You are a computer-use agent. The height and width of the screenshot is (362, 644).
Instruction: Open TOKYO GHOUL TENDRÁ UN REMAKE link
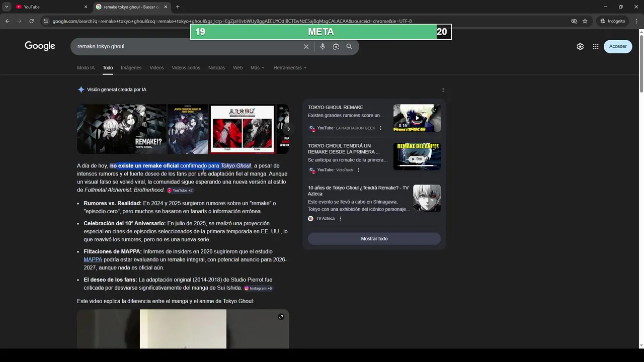click(344, 149)
